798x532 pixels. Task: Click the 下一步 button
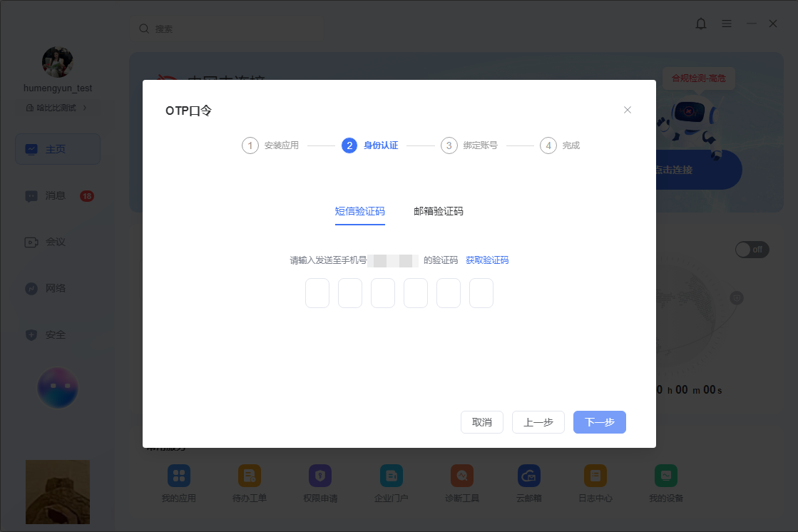pyautogui.click(x=600, y=422)
